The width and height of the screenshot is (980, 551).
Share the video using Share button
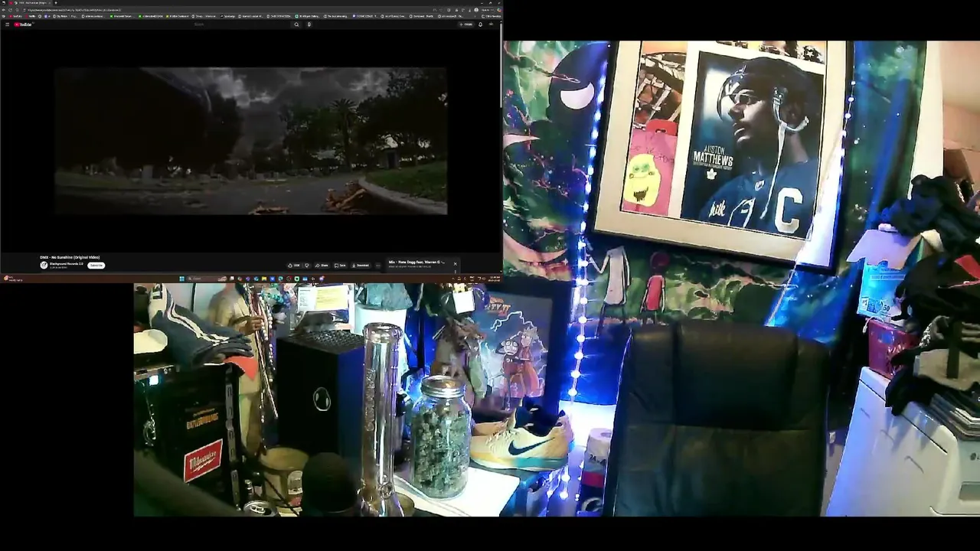[322, 266]
